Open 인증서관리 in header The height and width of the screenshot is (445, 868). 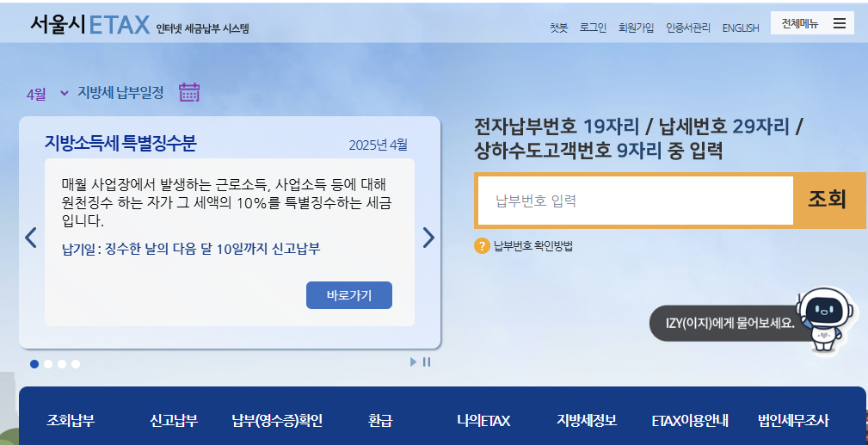pos(688,28)
